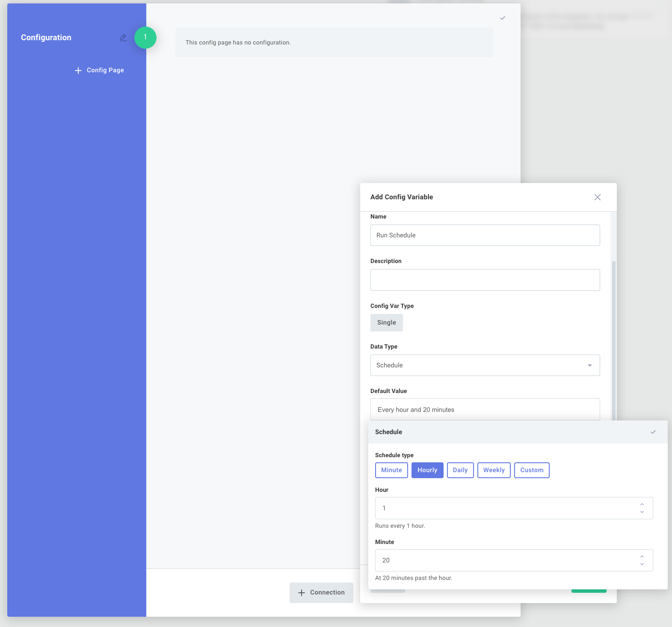Click the Data Type dropdown arrow

click(590, 365)
